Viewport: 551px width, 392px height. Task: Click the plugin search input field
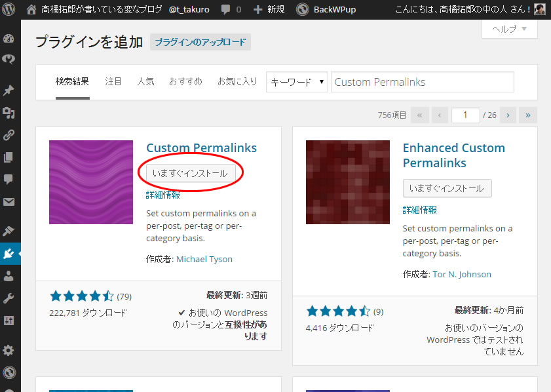coord(422,82)
